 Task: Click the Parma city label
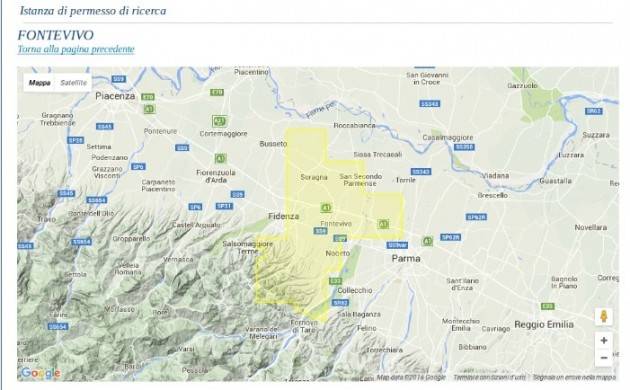[x=406, y=258]
